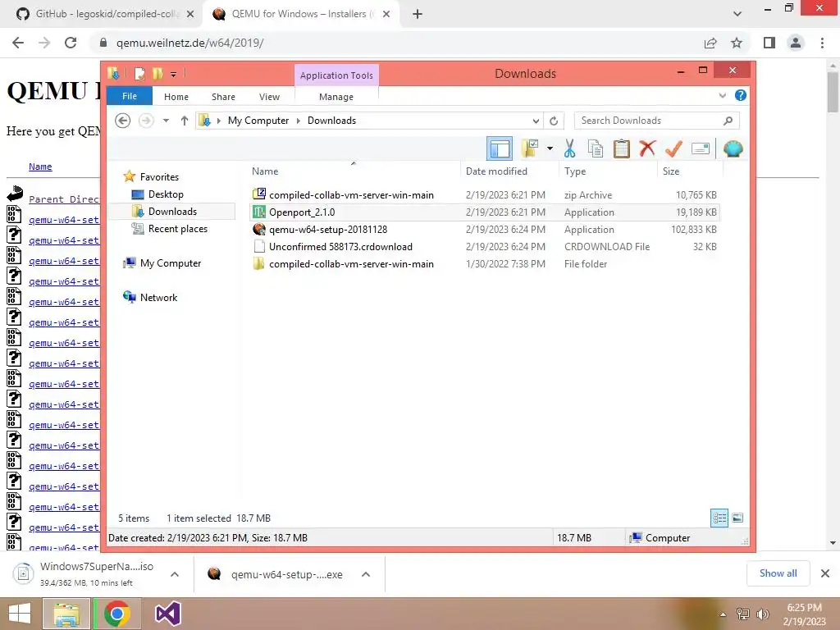Open options chevron for Windows7SuperNa iso download
This screenshot has height=630, width=840.
[175, 574]
